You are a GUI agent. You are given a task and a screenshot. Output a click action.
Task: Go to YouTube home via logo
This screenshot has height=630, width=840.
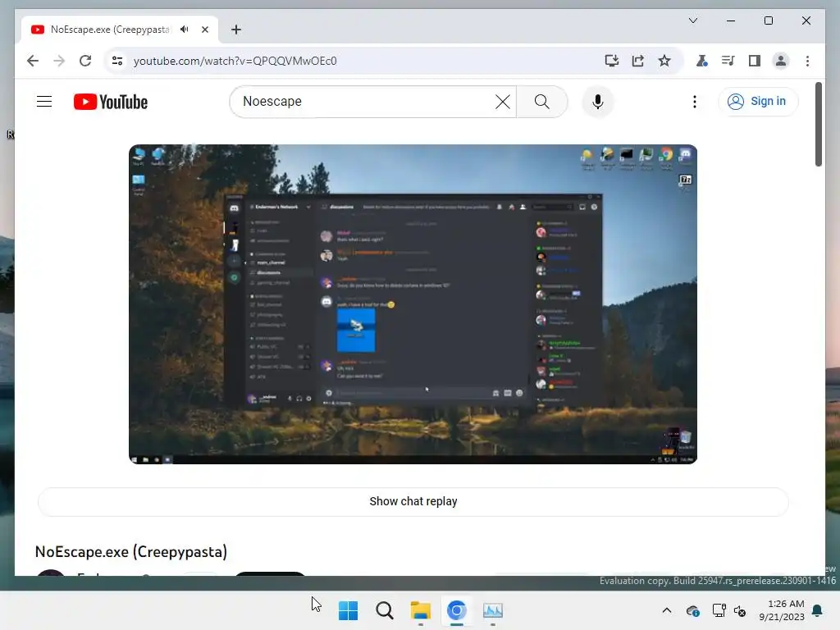point(111,102)
